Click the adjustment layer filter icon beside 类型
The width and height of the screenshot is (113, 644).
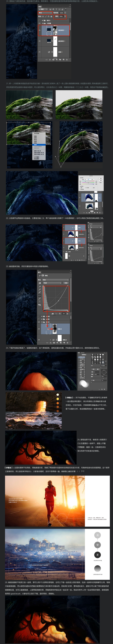(x=53, y=9)
